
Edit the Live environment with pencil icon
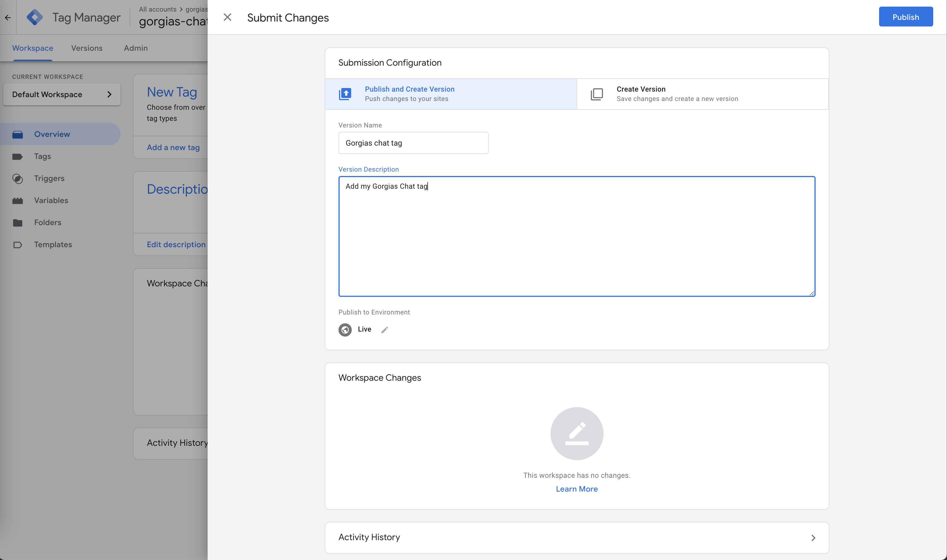(384, 330)
